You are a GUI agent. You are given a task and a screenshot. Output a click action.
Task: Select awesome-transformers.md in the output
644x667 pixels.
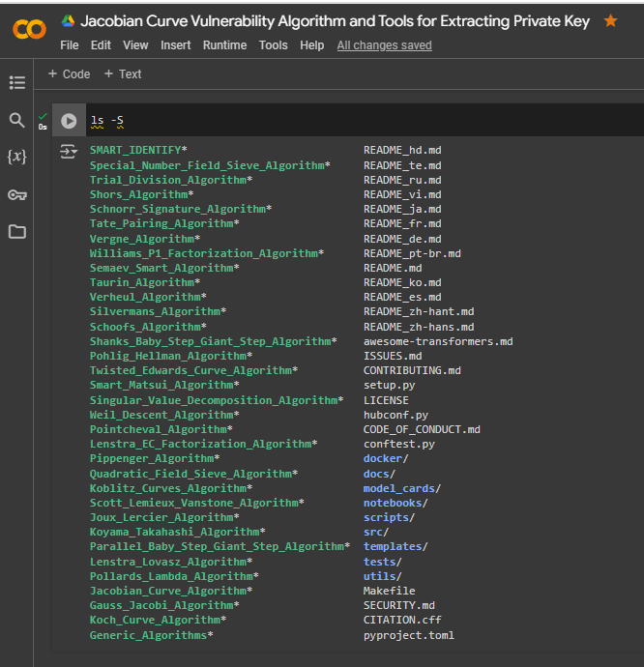[438, 341]
